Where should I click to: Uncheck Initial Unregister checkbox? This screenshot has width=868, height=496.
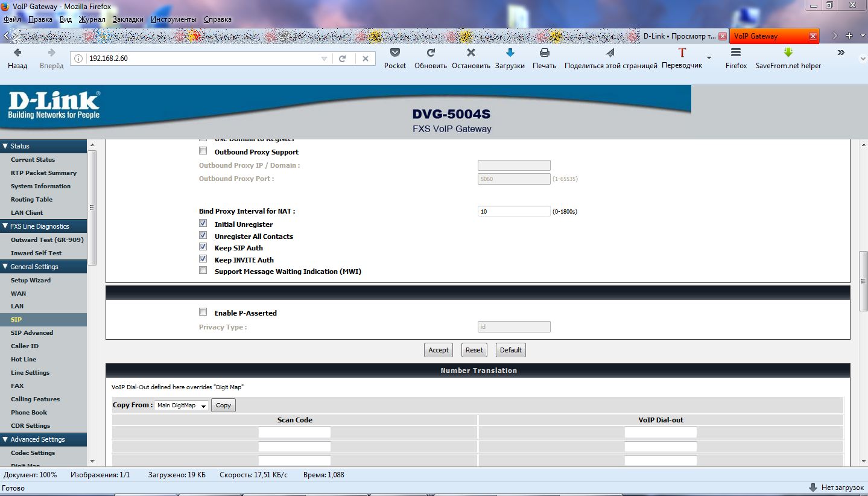coord(203,223)
